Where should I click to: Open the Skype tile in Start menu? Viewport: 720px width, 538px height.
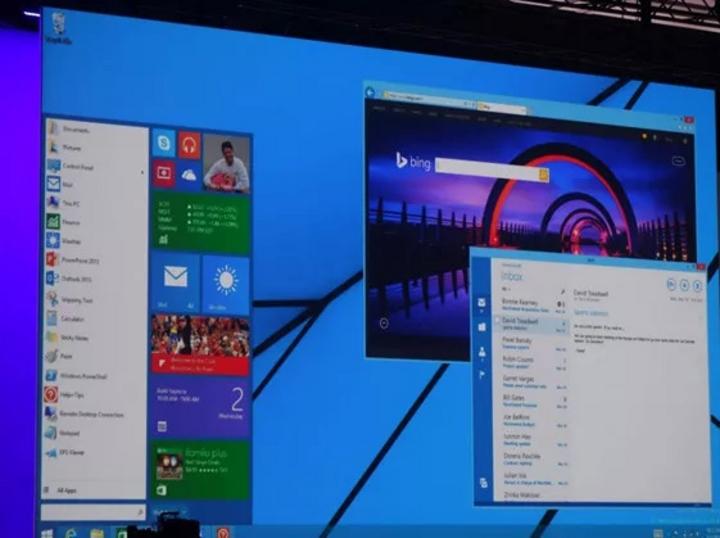click(x=163, y=144)
